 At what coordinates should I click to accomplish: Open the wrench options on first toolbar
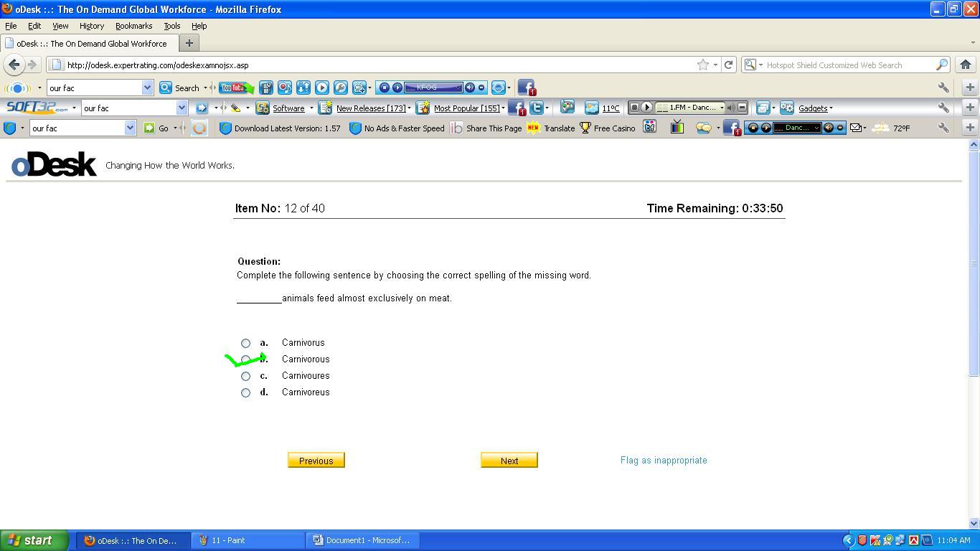click(943, 88)
